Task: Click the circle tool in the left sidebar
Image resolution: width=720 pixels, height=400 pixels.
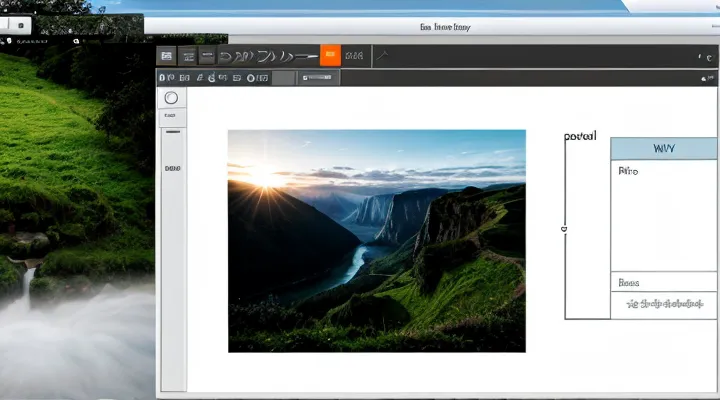Action: [x=171, y=98]
